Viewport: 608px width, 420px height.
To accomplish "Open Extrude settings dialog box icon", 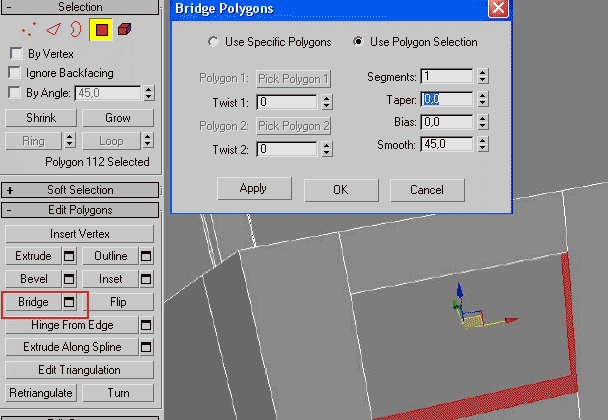I will (x=69, y=256).
